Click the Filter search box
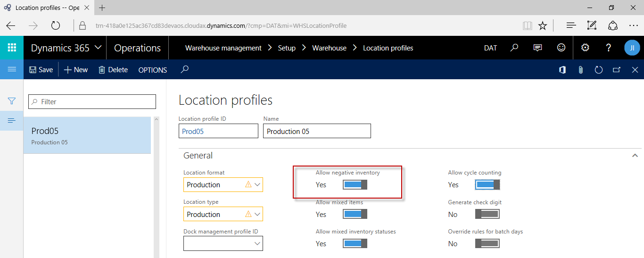This screenshot has width=644, height=258. (92, 101)
